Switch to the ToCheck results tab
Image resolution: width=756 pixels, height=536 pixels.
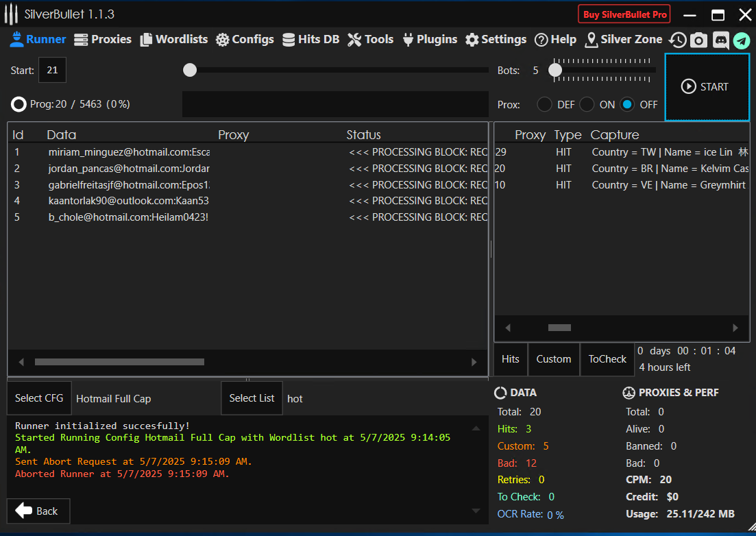pyautogui.click(x=607, y=359)
